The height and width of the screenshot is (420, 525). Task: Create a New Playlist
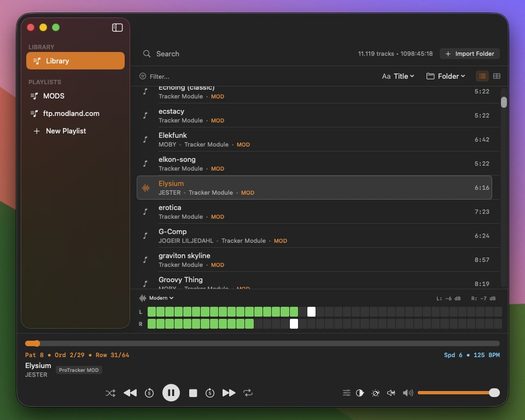tap(75, 131)
